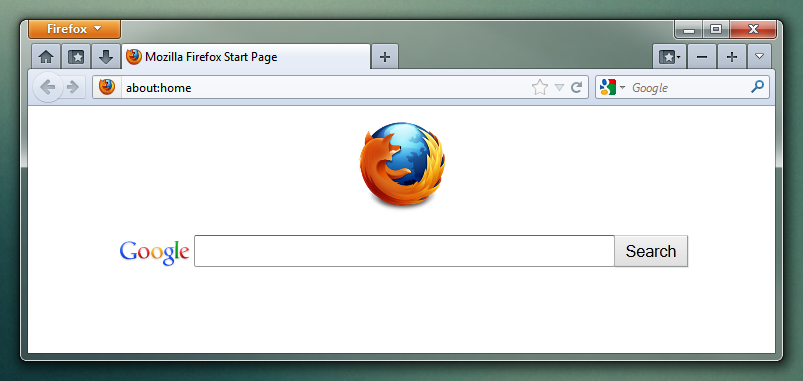The width and height of the screenshot is (803, 381).
Task: Focus the Google search field on page
Action: click(404, 251)
